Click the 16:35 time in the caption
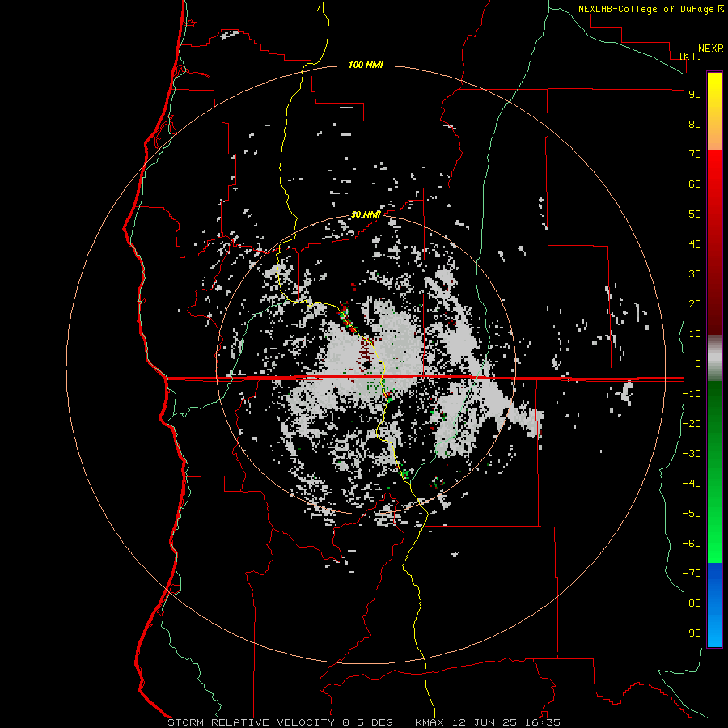This screenshot has width=728, height=728. coord(544,722)
